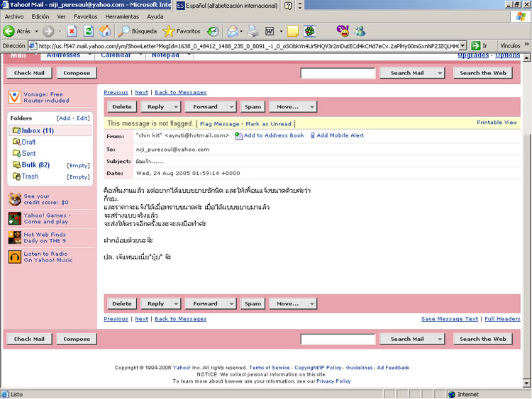The image size is (532, 399).
Task: Click Mark as Unread link
Action: click(x=268, y=124)
